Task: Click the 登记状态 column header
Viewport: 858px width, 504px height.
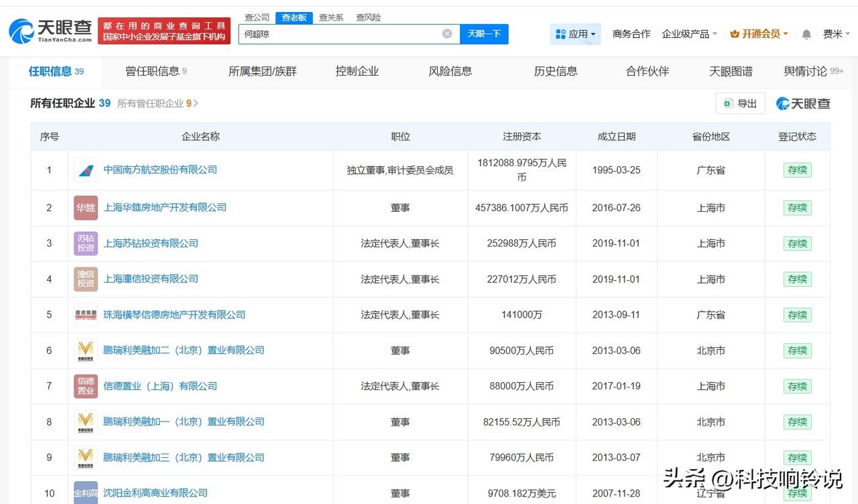Action: pyautogui.click(x=798, y=137)
